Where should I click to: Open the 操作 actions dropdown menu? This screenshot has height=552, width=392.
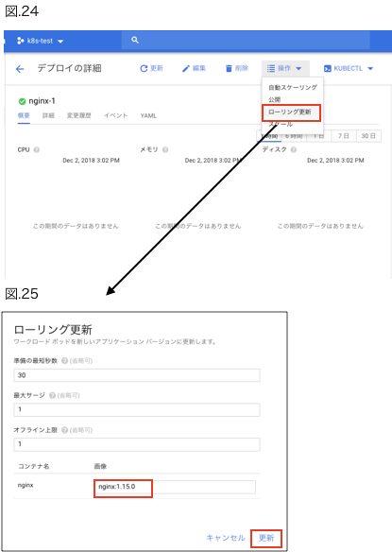285,68
